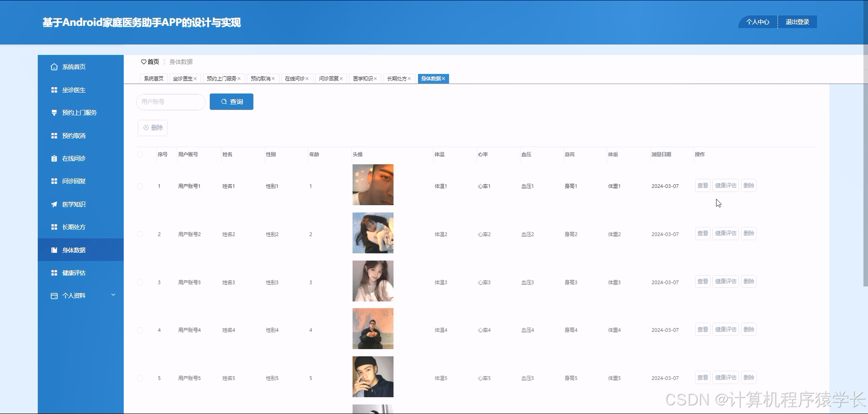This screenshot has width=868, height=414.
Task: Focus the 用户账号 search input
Action: 171,102
